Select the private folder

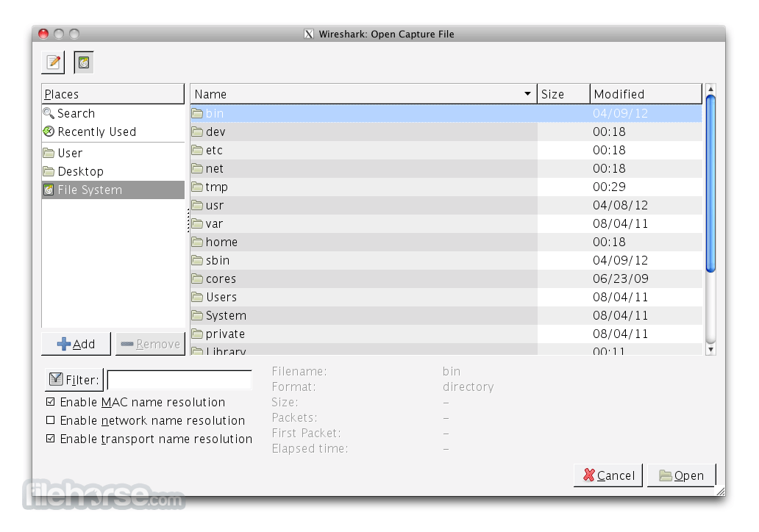446,334
